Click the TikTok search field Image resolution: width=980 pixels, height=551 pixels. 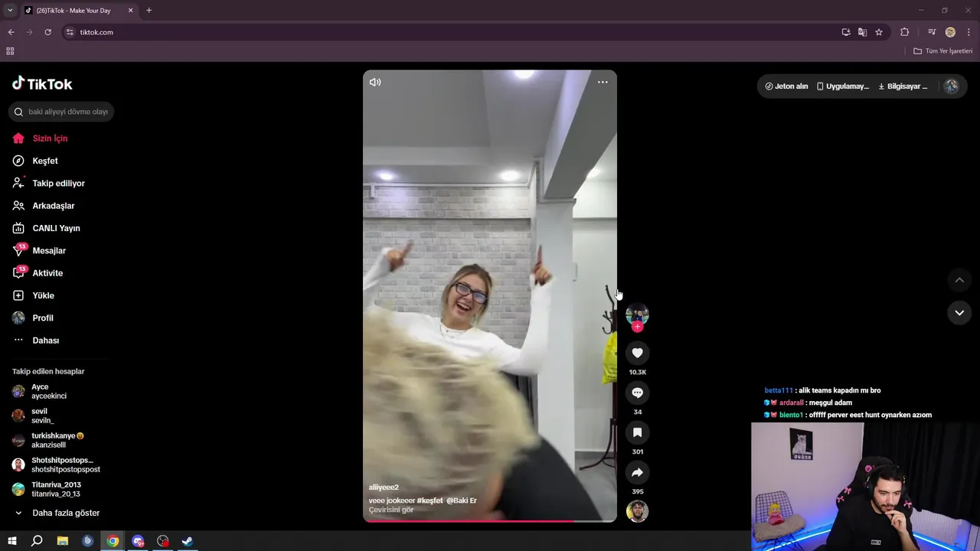(61, 112)
